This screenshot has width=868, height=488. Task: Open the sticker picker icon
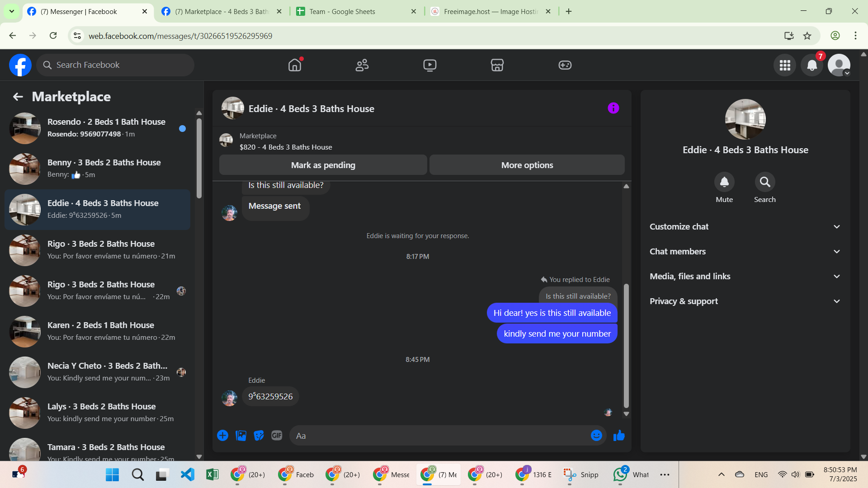(259, 435)
